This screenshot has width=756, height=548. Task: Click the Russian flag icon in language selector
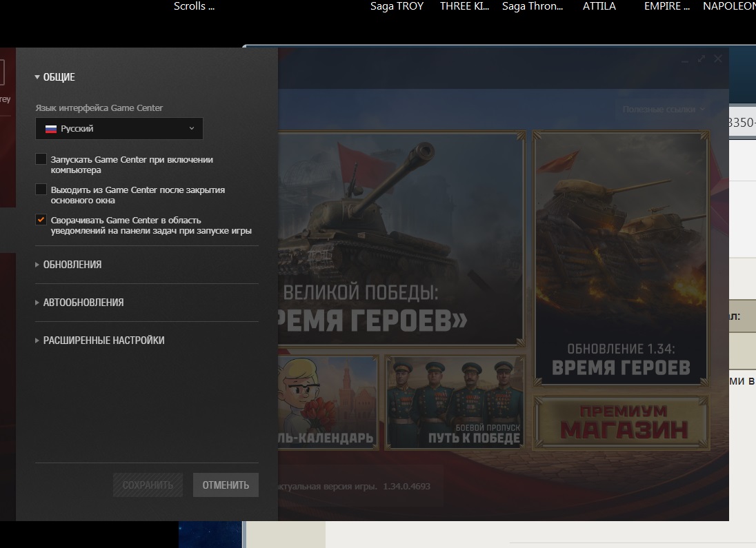(x=50, y=129)
